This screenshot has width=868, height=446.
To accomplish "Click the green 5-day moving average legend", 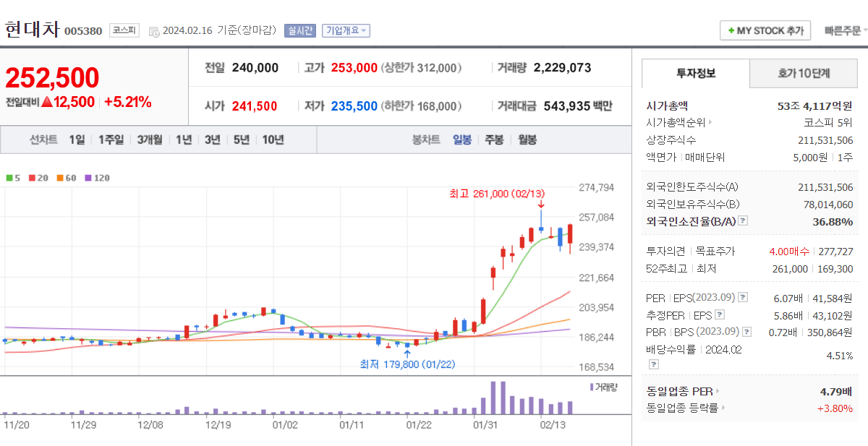I will [13, 177].
